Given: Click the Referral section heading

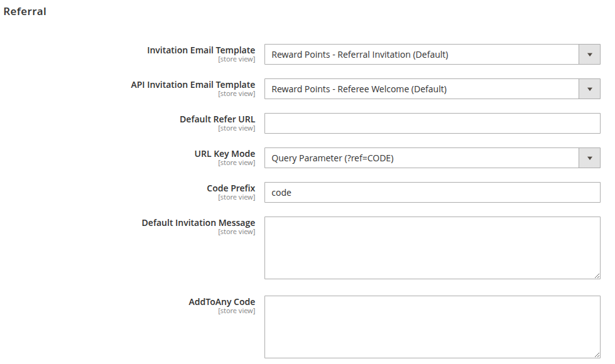Looking at the screenshot, I should [24, 11].
